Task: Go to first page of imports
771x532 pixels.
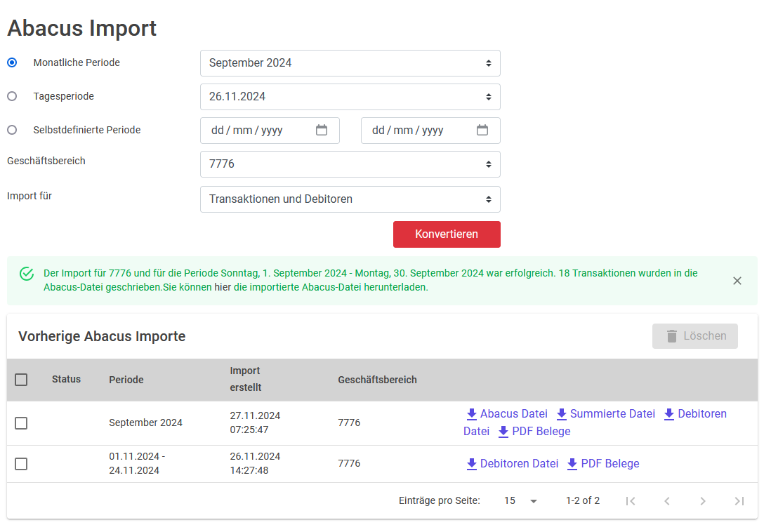Action: (x=631, y=501)
